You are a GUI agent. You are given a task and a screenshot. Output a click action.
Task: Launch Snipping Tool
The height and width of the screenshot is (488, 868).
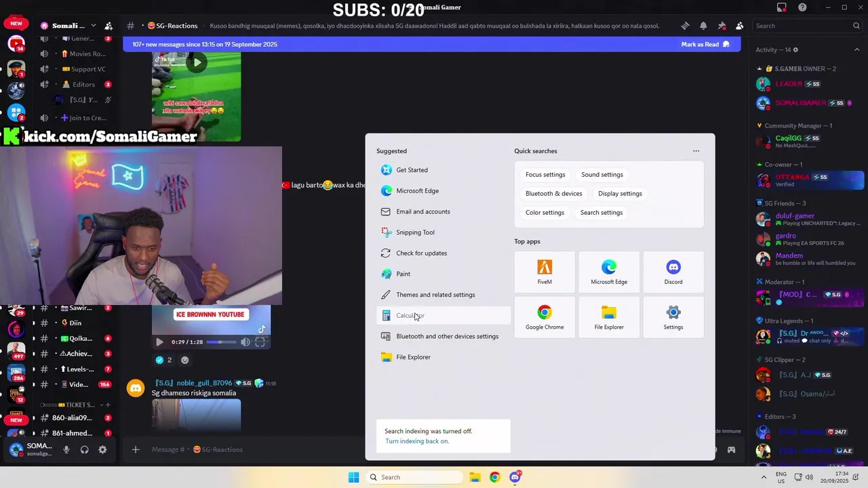[x=443, y=232]
